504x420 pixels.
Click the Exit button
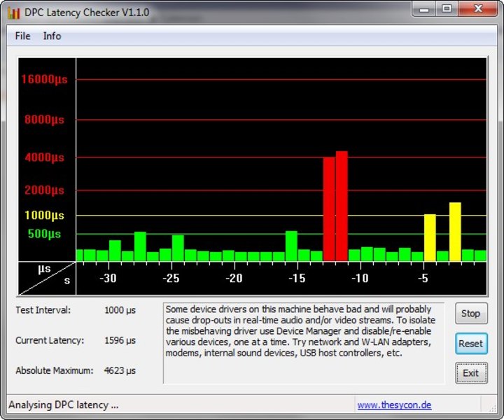(471, 373)
